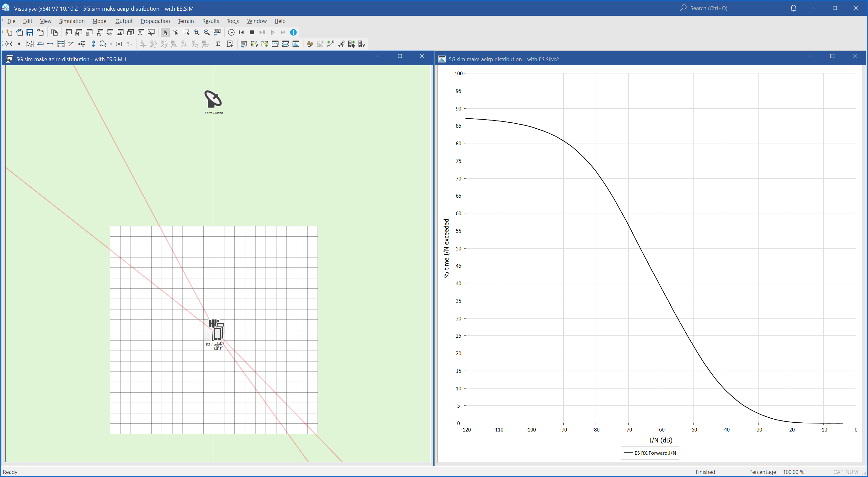Viewport: 868px width, 477px height.
Task: Click the ES RX.Forward.I/N legend entry
Action: coord(650,453)
